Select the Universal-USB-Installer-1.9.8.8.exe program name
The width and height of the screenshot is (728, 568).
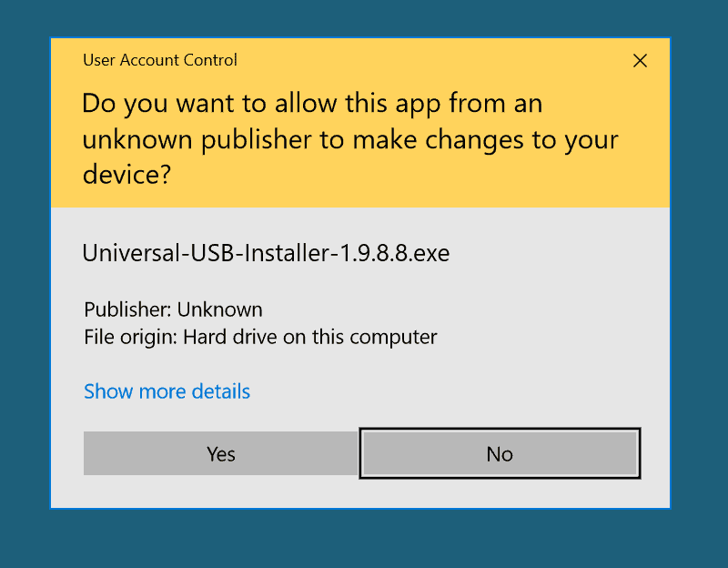tap(266, 252)
